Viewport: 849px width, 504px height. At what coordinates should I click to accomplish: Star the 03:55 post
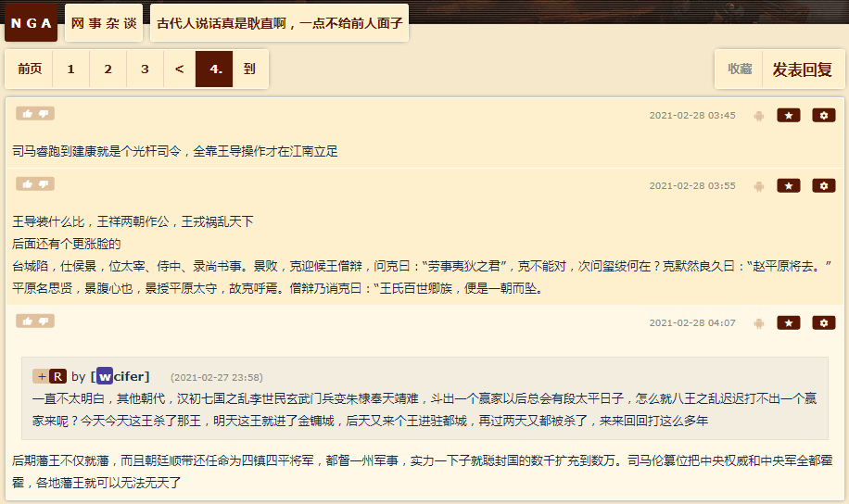[x=789, y=185]
